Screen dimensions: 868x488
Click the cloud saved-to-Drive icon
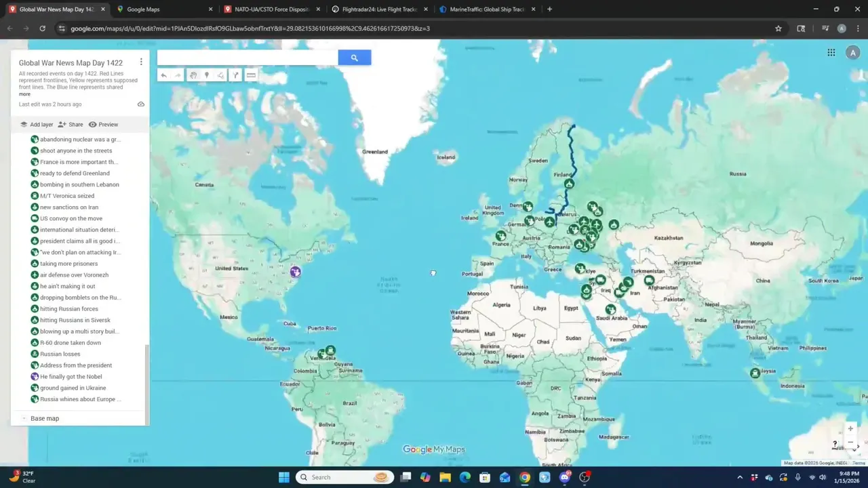tap(140, 104)
